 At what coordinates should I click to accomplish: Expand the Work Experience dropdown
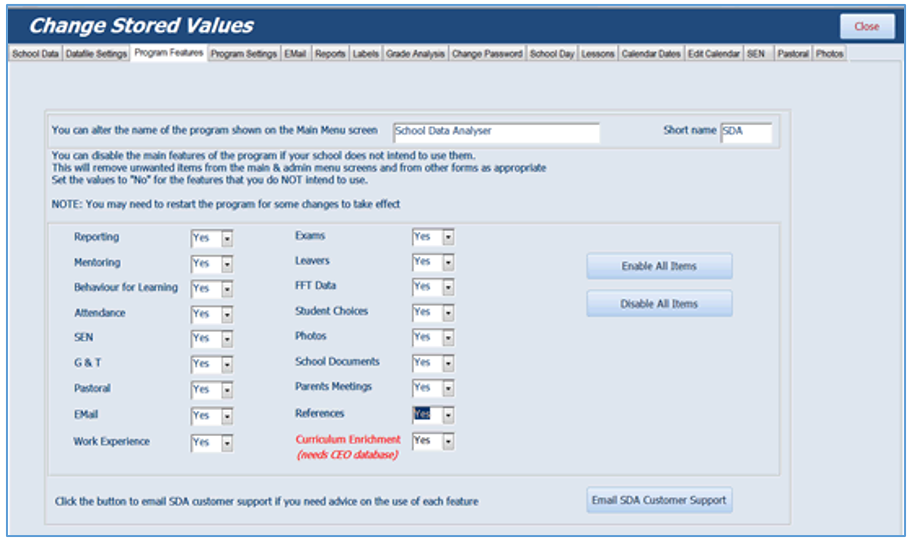tap(227, 443)
